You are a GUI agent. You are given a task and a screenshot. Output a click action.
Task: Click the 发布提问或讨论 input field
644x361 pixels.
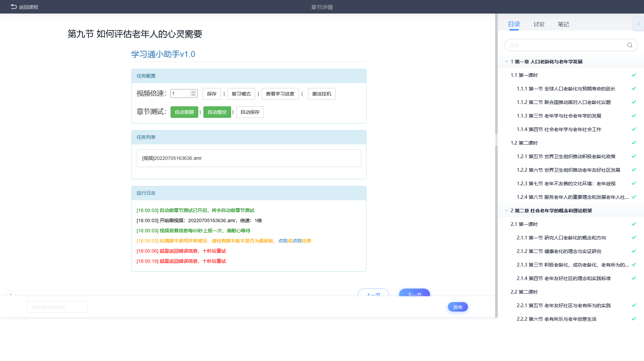tap(57, 307)
